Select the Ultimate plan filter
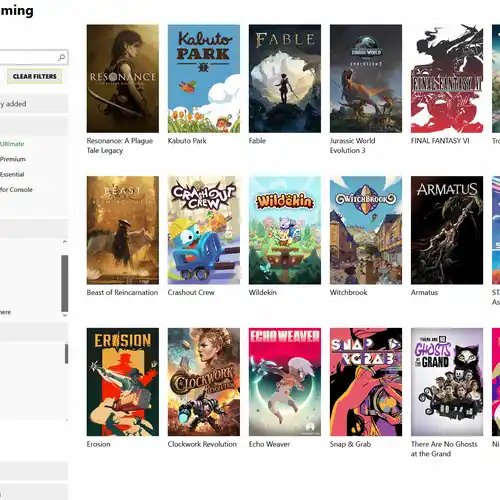Image resolution: width=500 pixels, height=500 pixels. (x=12, y=144)
